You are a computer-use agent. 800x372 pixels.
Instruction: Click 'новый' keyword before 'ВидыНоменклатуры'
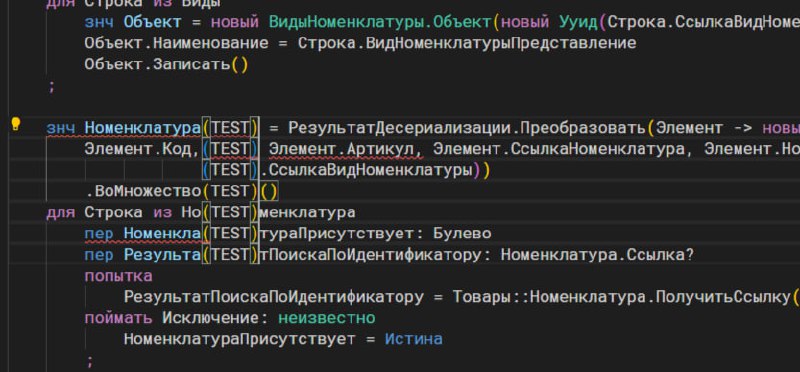pyautogui.click(x=235, y=22)
